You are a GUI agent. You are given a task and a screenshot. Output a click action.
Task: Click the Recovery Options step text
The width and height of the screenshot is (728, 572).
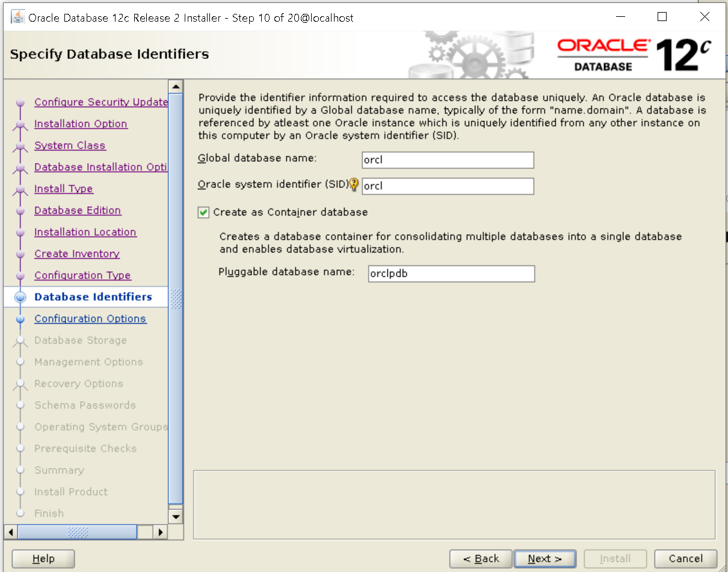[x=79, y=383]
